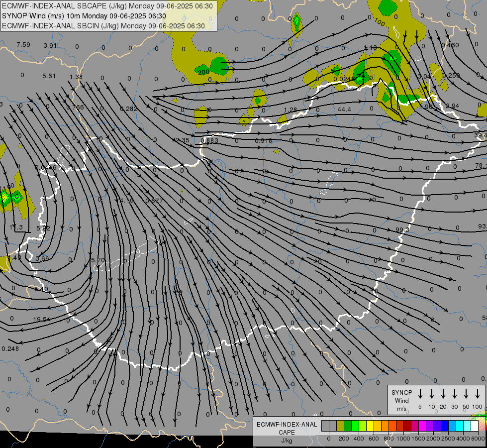The image size is (487, 448).
Task: Click the 100 m/s wind arrow in legend
Action: coord(478,394)
